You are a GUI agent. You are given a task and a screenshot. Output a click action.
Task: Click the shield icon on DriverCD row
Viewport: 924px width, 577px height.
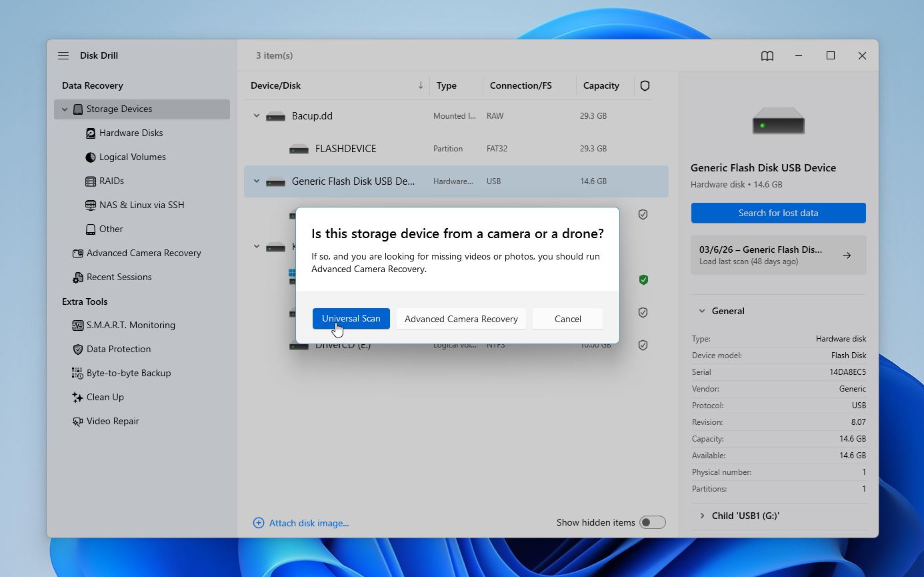[643, 346]
